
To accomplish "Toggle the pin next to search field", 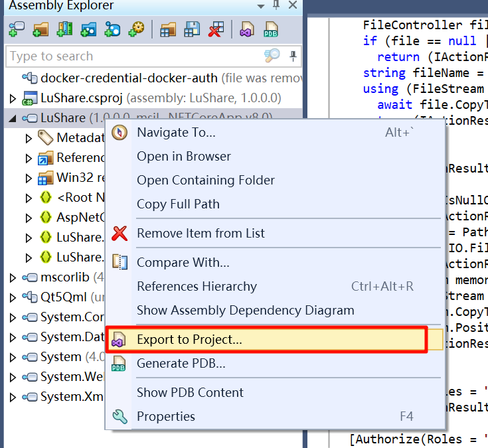I will click(293, 56).
